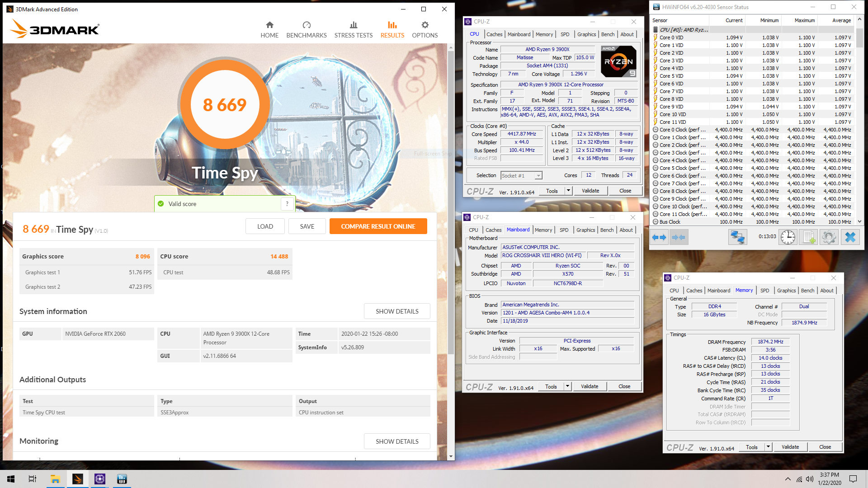
Task: Open HWiNFO sensor settings gear
Action: [829, 237]
